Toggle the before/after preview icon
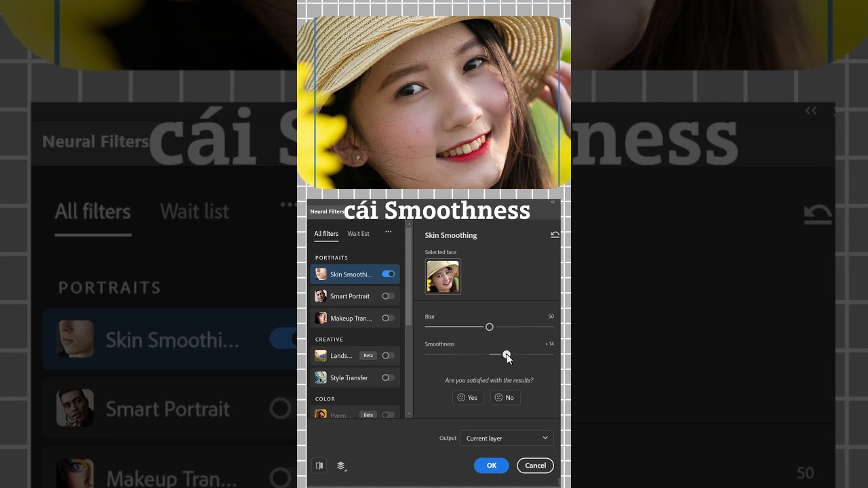868x488 pixels. 319,466
